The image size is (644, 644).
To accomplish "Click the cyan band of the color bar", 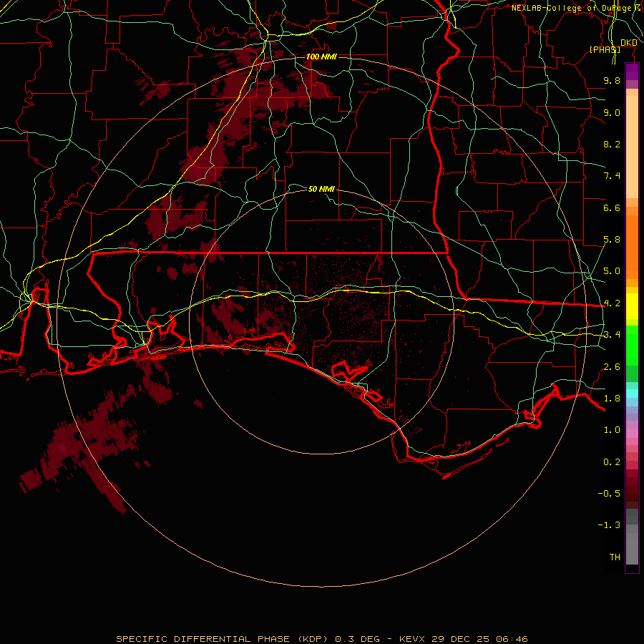I will pyautogui.click(x=632, y=394).
